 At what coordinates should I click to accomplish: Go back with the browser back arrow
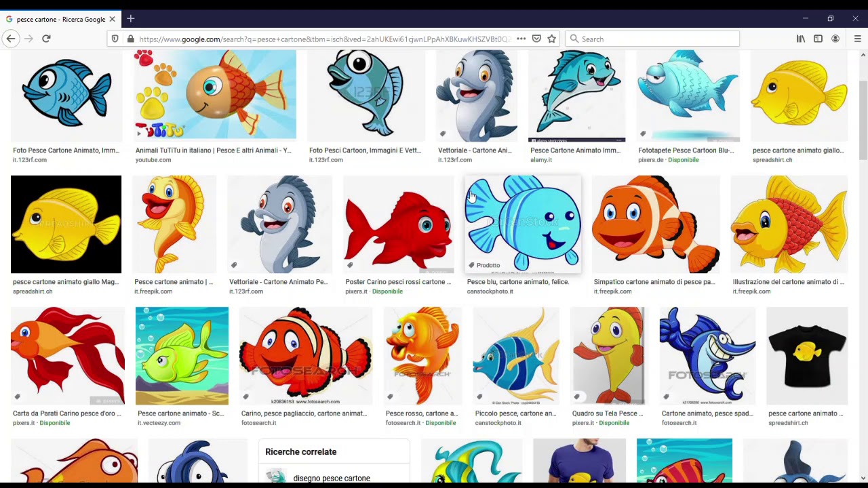point(11,39)
